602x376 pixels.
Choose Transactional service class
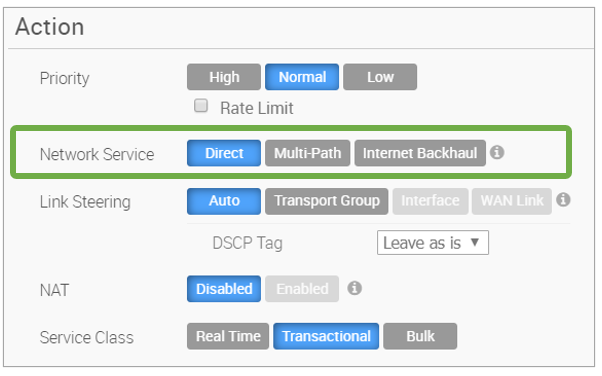click(326, 336)
